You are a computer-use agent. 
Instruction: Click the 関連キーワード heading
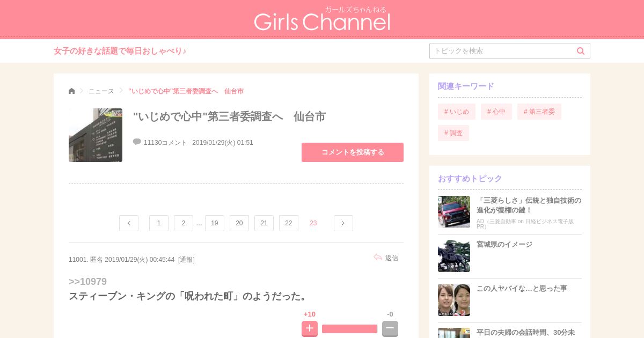point(466,86)
